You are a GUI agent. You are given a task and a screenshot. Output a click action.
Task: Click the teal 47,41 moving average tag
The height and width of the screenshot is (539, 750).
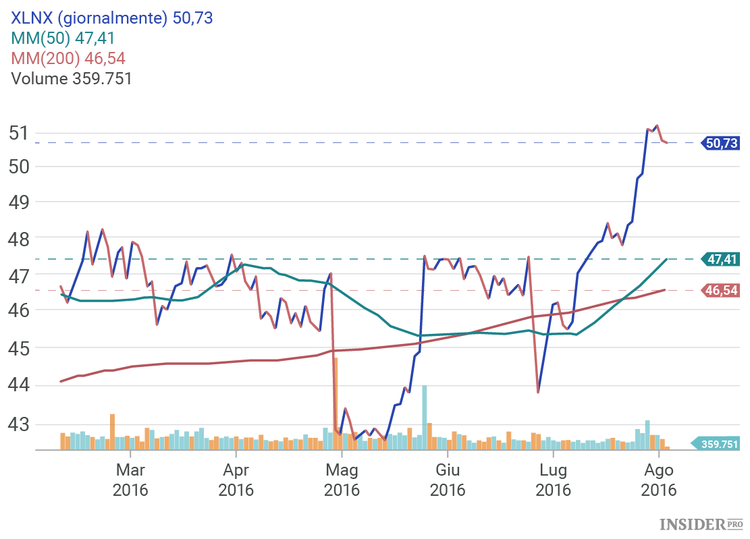point(720,259)
